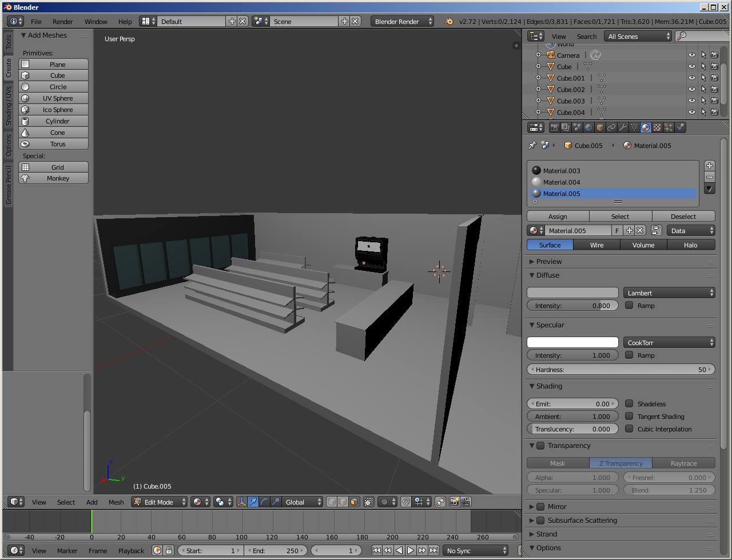Toggle selectability cursor for Cube.003
Viewport: 732px width, 560px height.
pyautogui.click(x=703, y=101)
